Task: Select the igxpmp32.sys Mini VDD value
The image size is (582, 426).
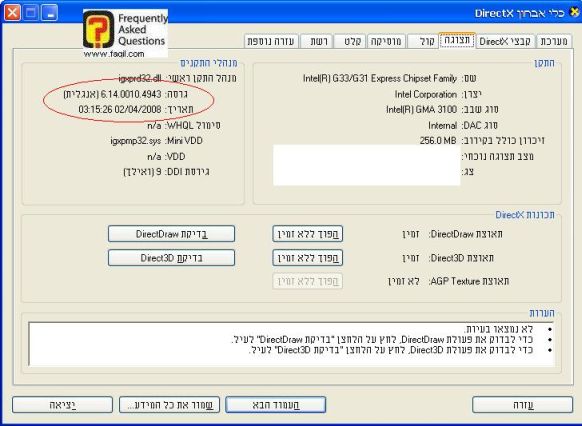Action: 136,141
